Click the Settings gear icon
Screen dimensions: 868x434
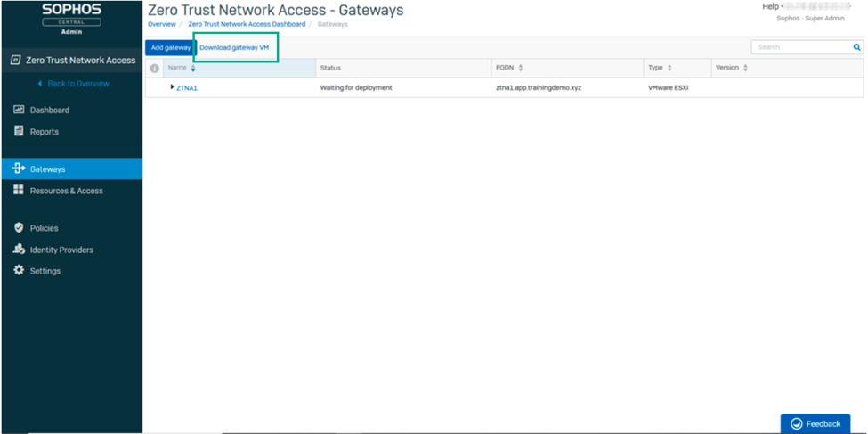click(x=19, y=271)
